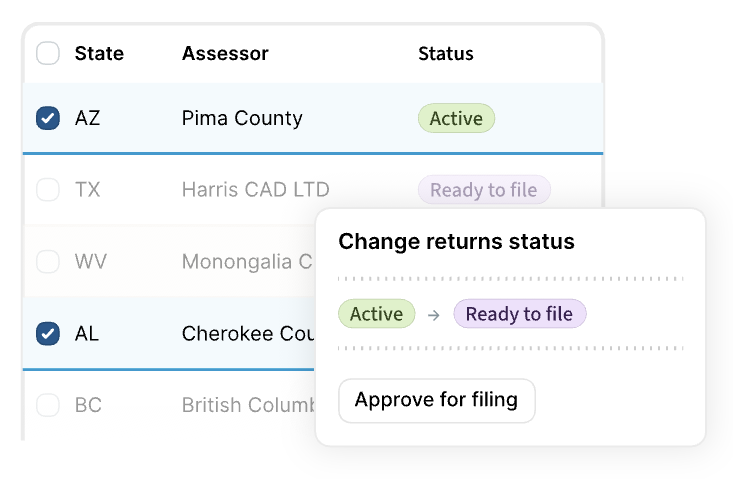Click the arrow icon between status badges
Image resolution: width=733 pixels, height=479 pixels.
point(434,315)
